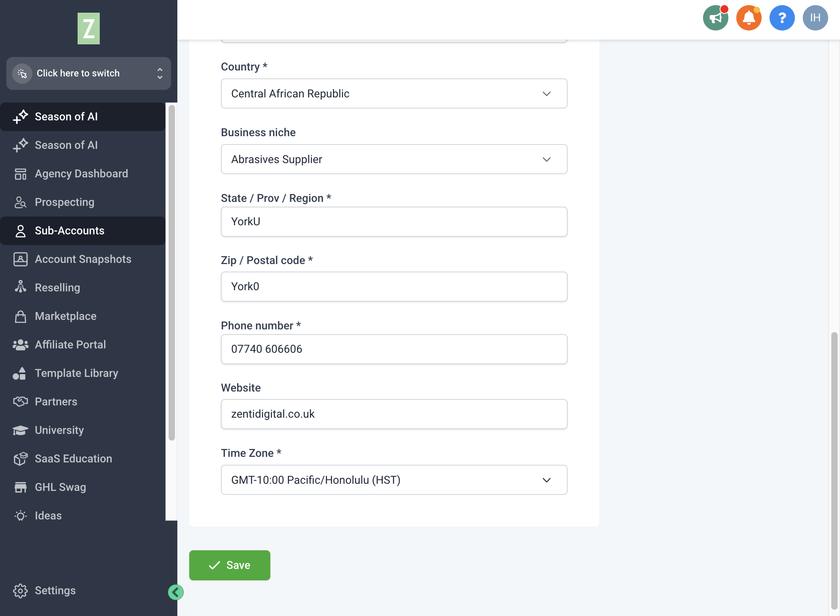Open the Template Library menu item

(83, 373)
